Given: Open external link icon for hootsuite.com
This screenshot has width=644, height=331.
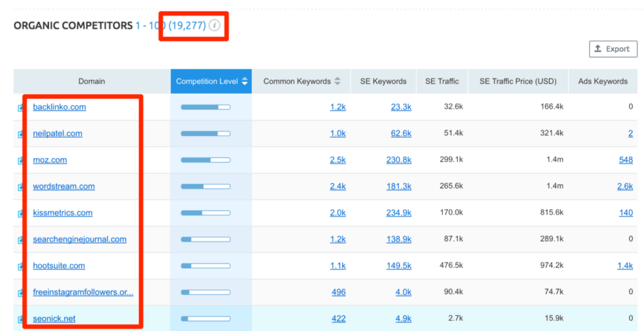Looking at the screenshot, I should click(x=20, y=266).
